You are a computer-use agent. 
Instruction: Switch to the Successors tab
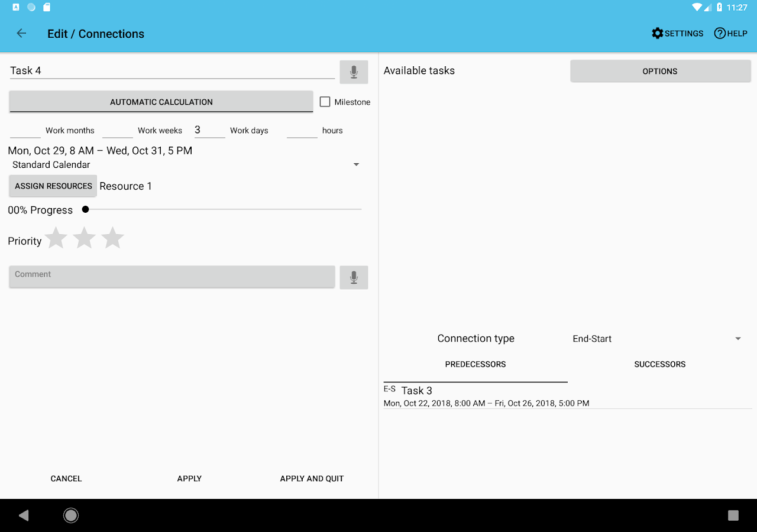[659, 364]
